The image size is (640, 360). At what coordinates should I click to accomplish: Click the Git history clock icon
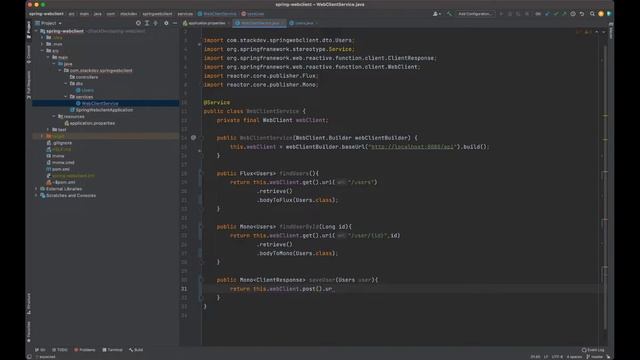573,14
